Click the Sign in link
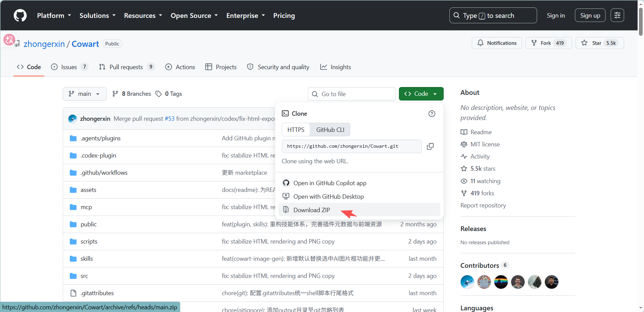This screenshot has height=312, width=644. click(x=556, y=16)
